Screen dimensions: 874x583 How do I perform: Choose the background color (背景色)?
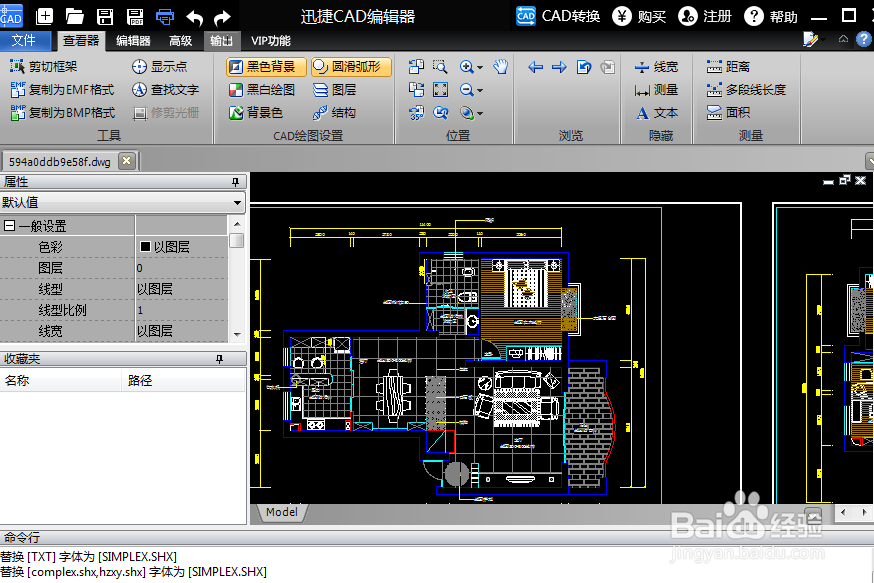(256, 113)
